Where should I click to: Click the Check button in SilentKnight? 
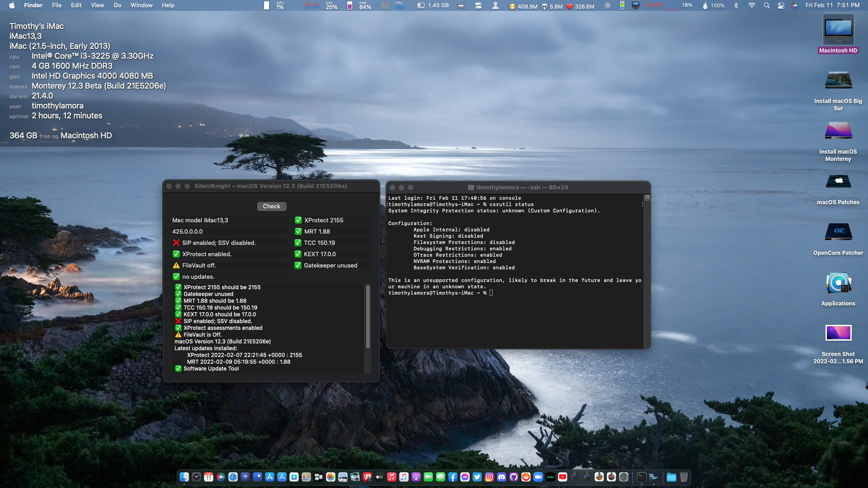(x=271, y=206)
